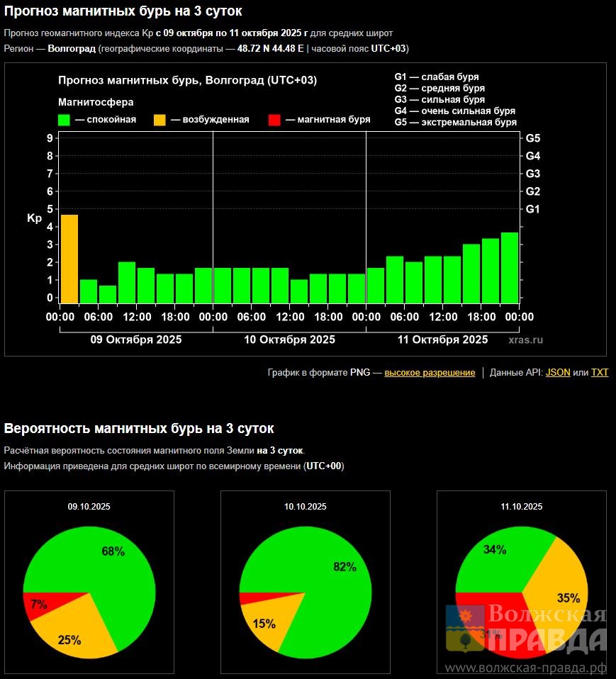Click the green спокойная legend swatch
The width and height of the screenshot is (616, 679).
point(65,120)
